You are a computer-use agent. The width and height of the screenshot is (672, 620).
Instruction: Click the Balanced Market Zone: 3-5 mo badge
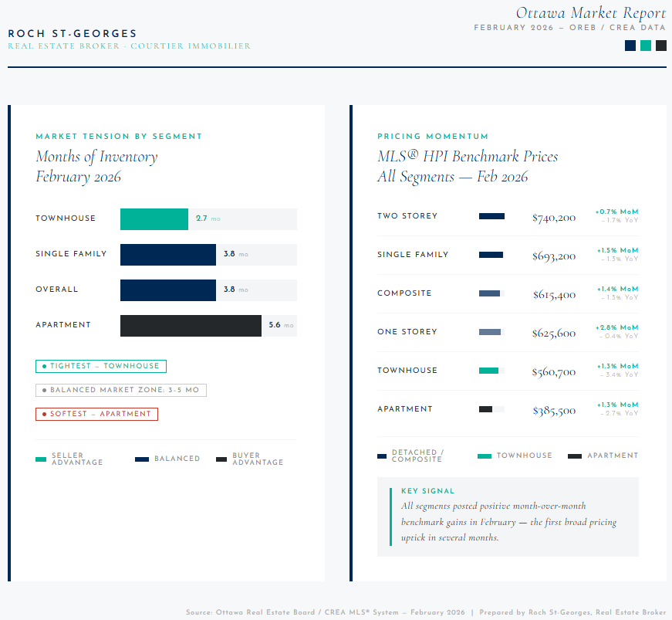121,390
